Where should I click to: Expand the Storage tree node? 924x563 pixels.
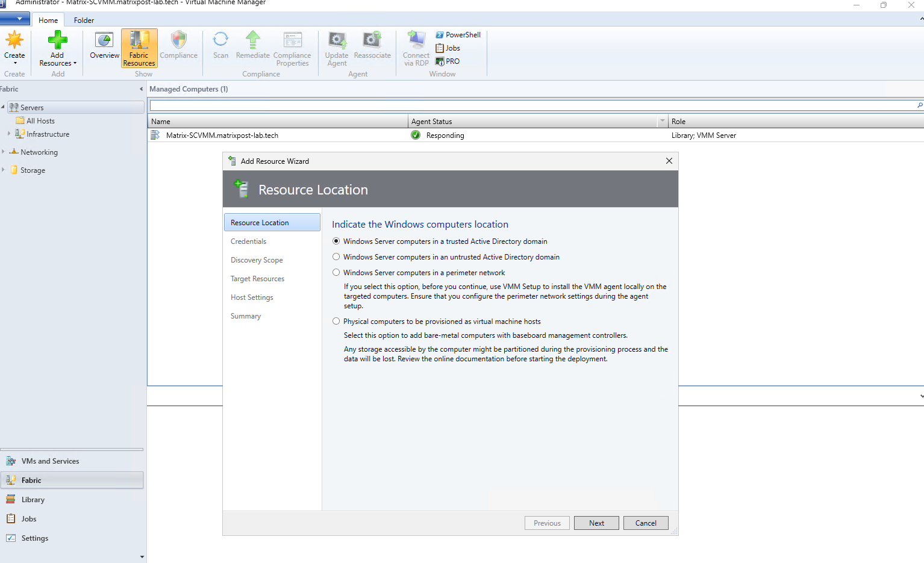[x=3, y=170]
